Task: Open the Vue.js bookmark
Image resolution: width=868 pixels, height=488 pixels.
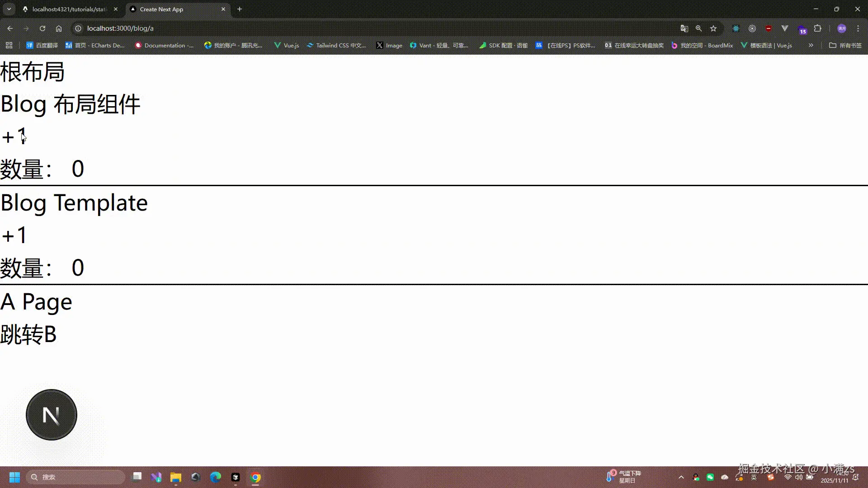Action: (286, 45)
